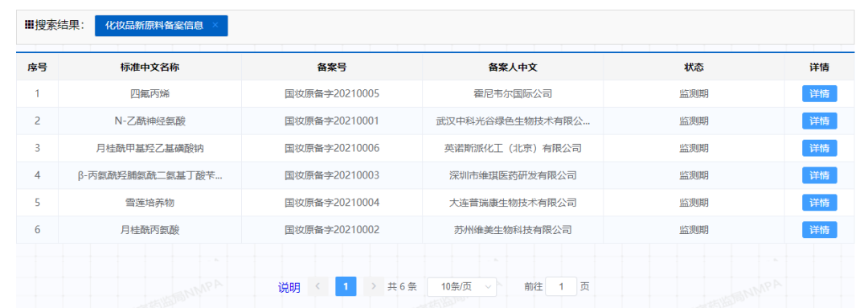
Task: Click the 详情 column header
Action: [819, 67]
